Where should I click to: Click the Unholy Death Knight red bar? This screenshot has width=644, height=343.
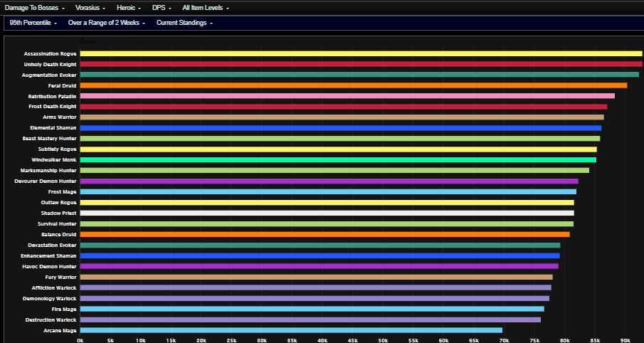click(x=361, y=64)
